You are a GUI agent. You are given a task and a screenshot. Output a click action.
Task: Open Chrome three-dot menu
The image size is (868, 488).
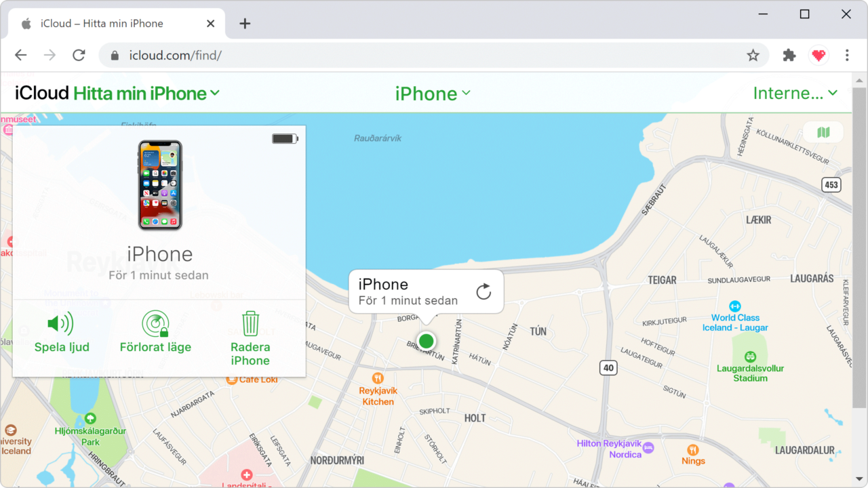pos(847,56)
